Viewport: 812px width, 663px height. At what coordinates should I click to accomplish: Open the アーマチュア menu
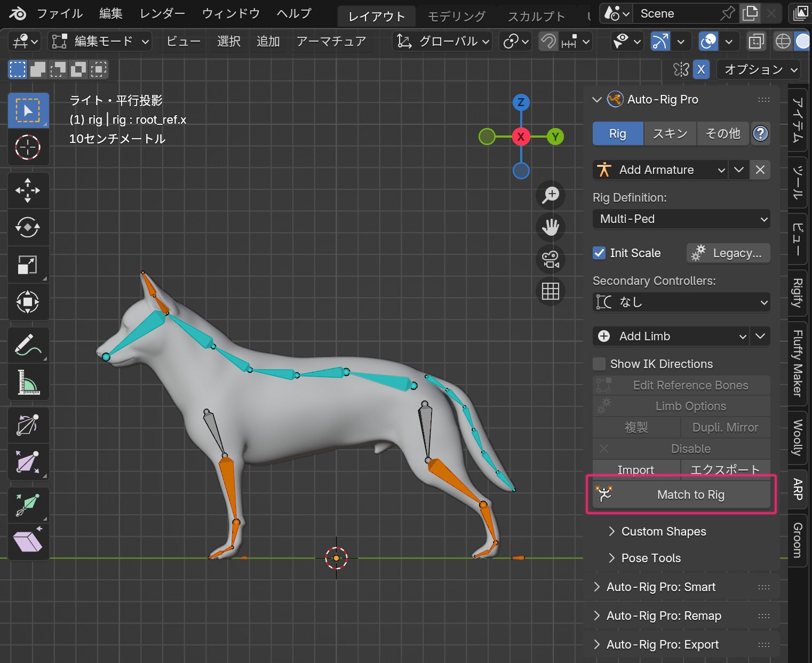coord(332,41)
